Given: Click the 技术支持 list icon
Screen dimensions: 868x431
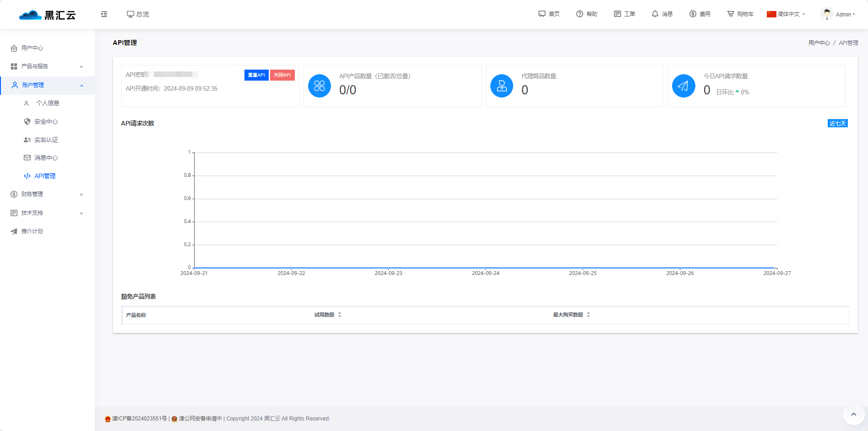Looking at the screenshot, I should [x=14, y=213].
